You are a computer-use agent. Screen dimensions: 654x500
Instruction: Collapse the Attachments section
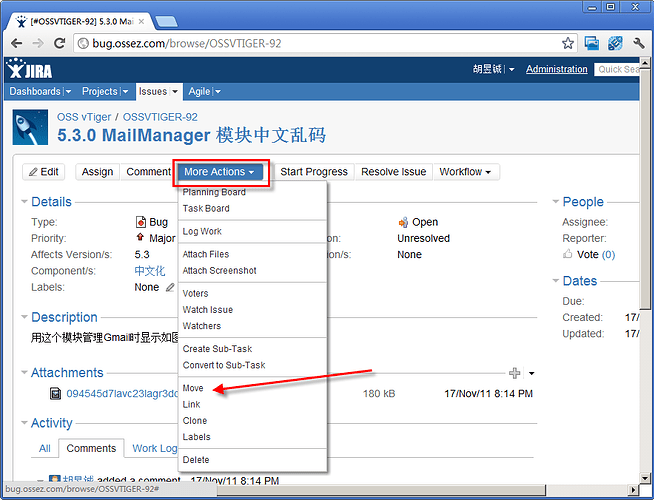[24, 373]
